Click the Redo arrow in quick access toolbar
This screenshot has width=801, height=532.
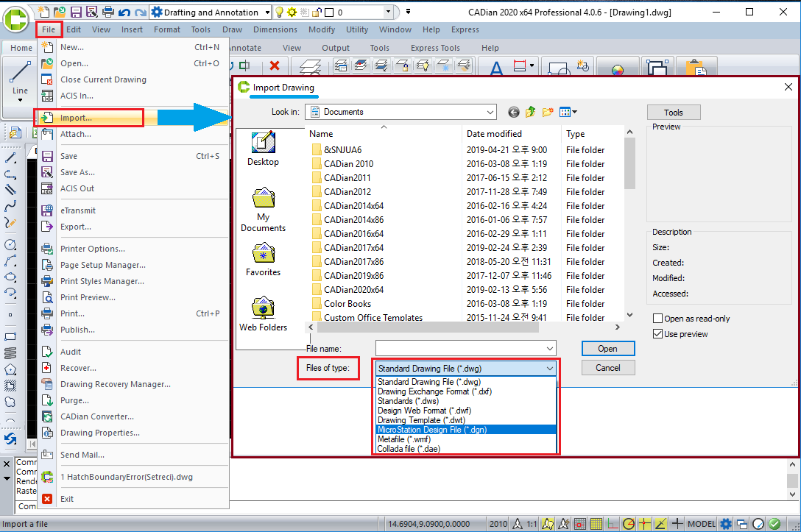click(x=140, y=12)
